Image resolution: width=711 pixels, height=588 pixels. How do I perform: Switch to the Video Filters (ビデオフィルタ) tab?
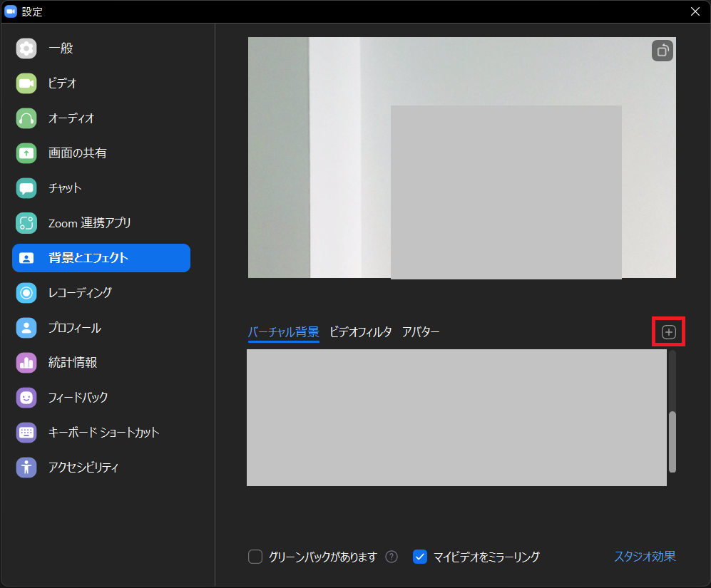[360, 332]
